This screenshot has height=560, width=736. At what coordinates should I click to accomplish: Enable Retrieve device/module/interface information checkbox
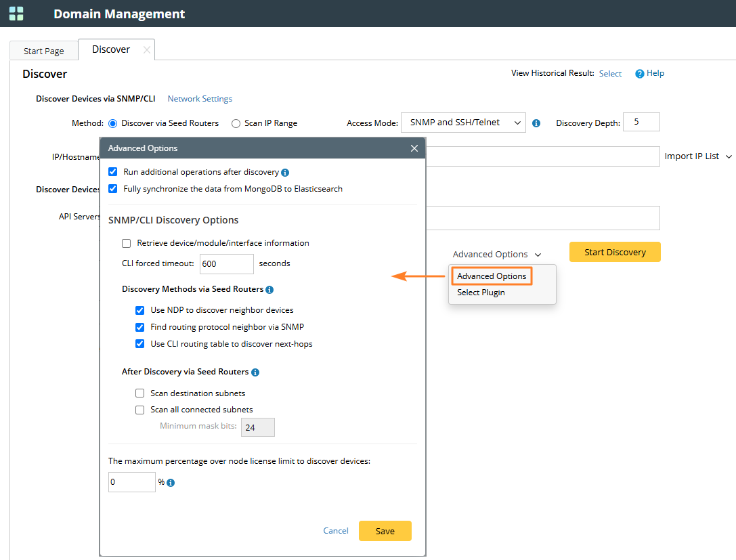(127, 243)
